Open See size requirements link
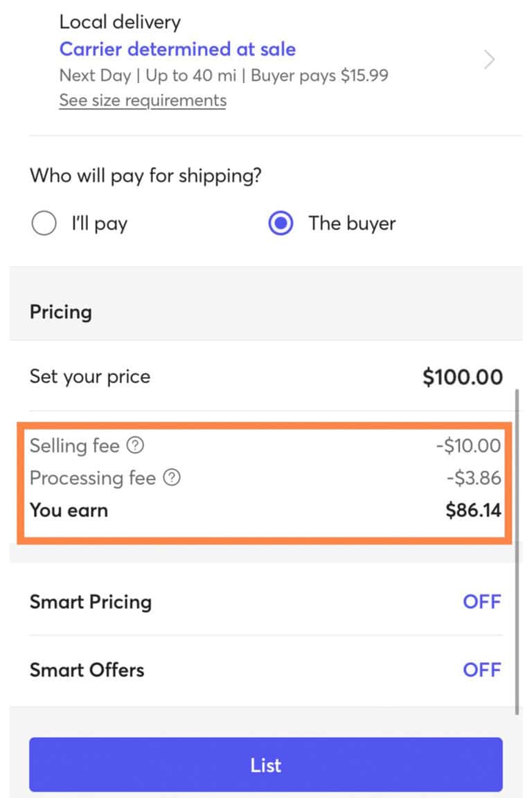 click(142, 100)
